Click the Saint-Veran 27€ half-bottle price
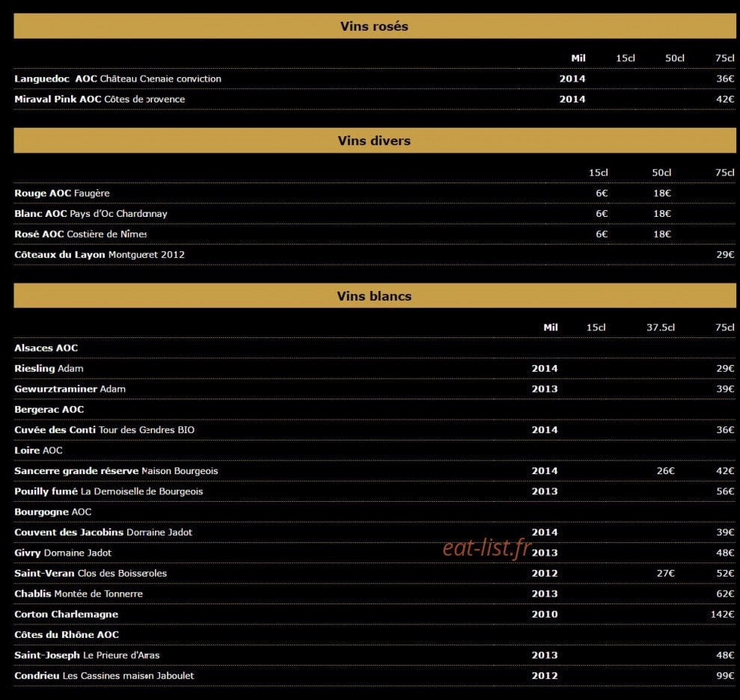The height and width of the screenshot is (700, 740). (x=665, y=573)
